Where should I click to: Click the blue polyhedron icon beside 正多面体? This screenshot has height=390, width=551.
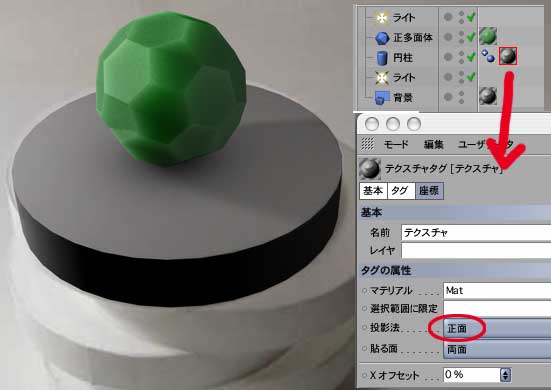click(x=382, y=38)
